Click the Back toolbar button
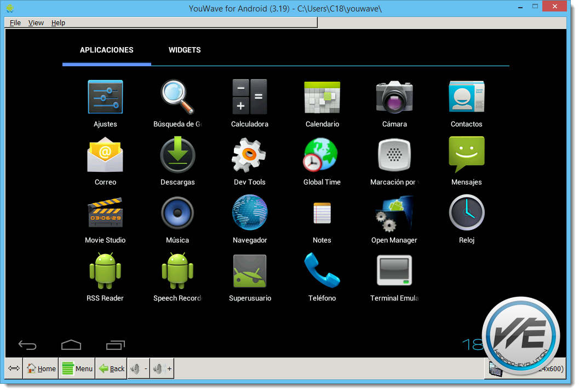Screen dimensions: 579x392 [111, 368]
